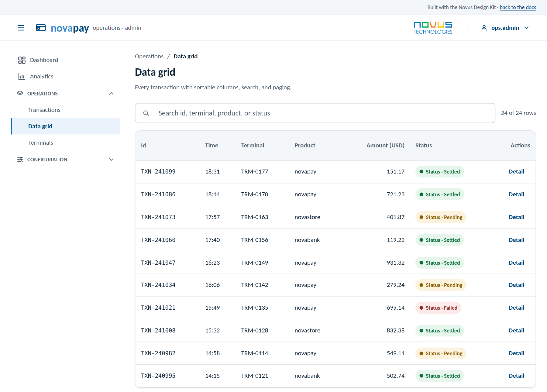Viewport: 547px width, 392px height.
Task: Select the TXN-240982 id cell
Action: 158,353
